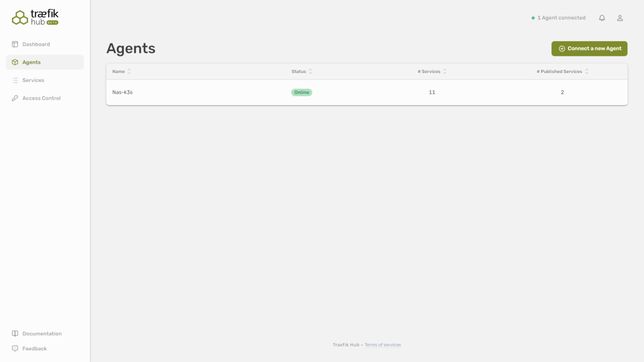This screenshot has height=362, width=644.
Task: Click the Status column header text
Action: [x=299, y=71]
